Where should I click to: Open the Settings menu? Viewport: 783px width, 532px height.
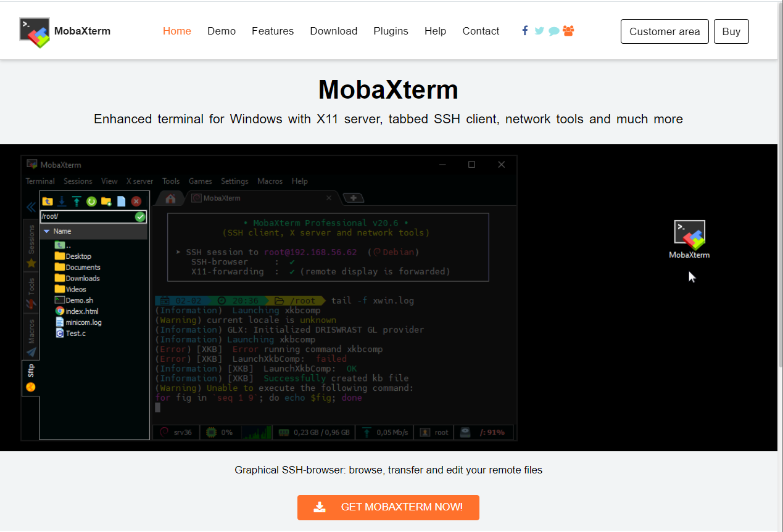tap(234, 181)
